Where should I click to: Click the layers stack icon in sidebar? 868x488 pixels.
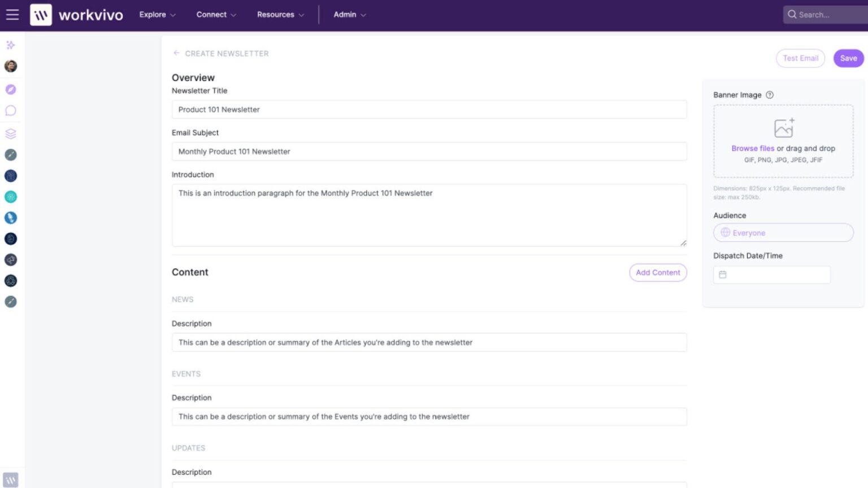[x=10, y=134]
